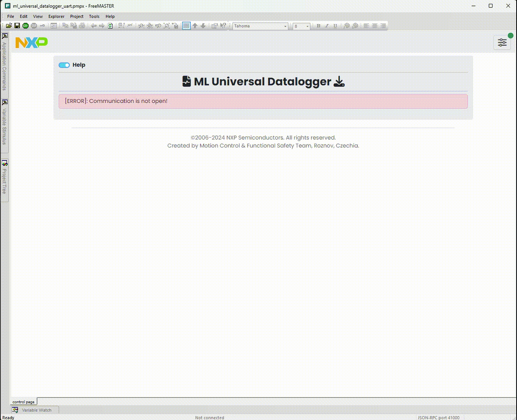Open the Tools menu
The height and width of the screenshot is (420, 517).
click(x=94, y=16)
